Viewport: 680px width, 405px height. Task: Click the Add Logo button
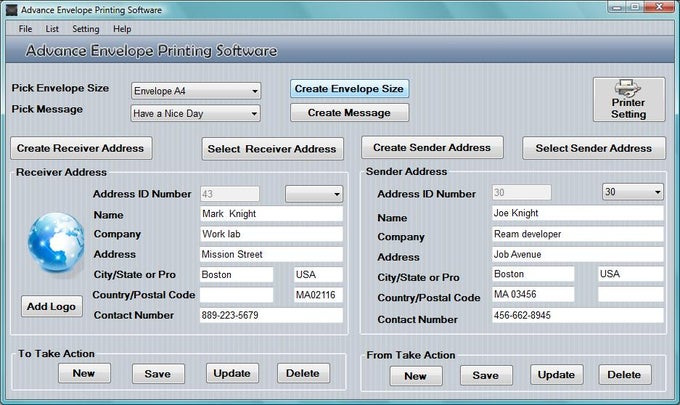click(x=52, y=306)
